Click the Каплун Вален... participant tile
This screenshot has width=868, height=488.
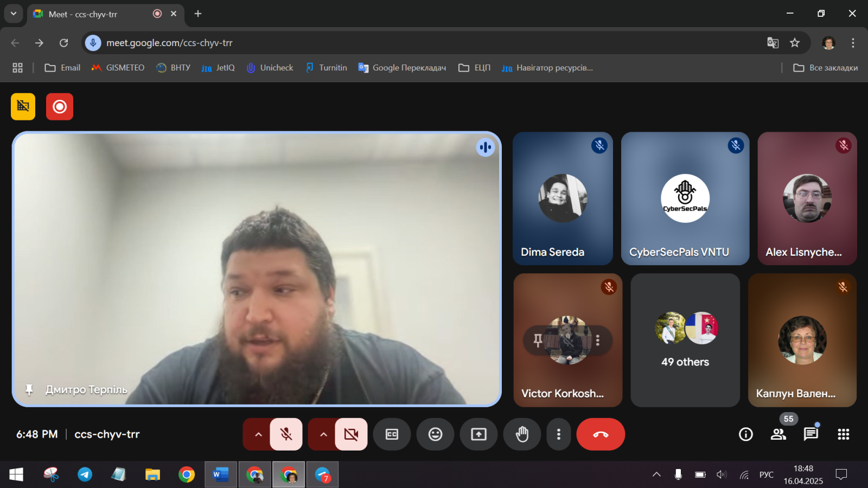pyautogui.click(x=802, y=340)
